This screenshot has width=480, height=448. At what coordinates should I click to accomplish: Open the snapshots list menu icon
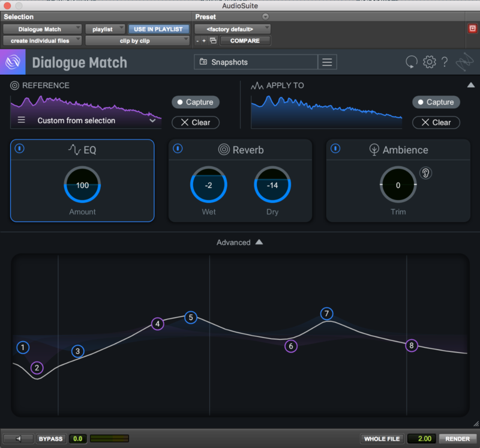(327, 62)
